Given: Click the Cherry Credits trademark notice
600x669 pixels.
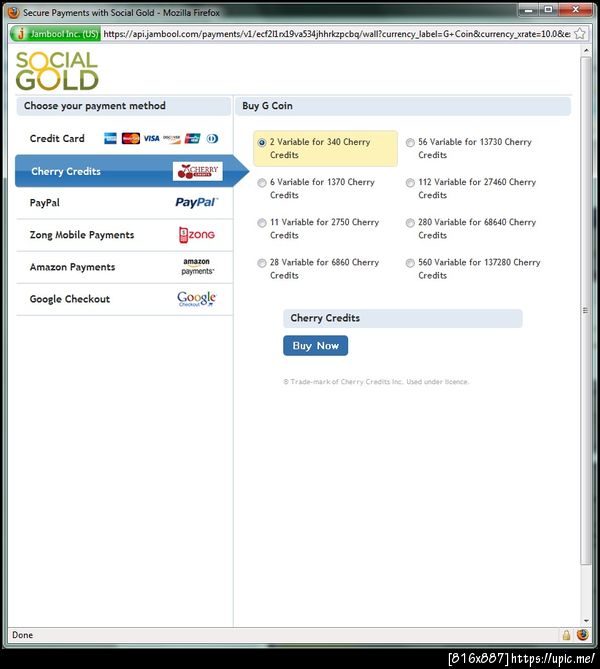Looking at the screenshot, I should (376, 382).
